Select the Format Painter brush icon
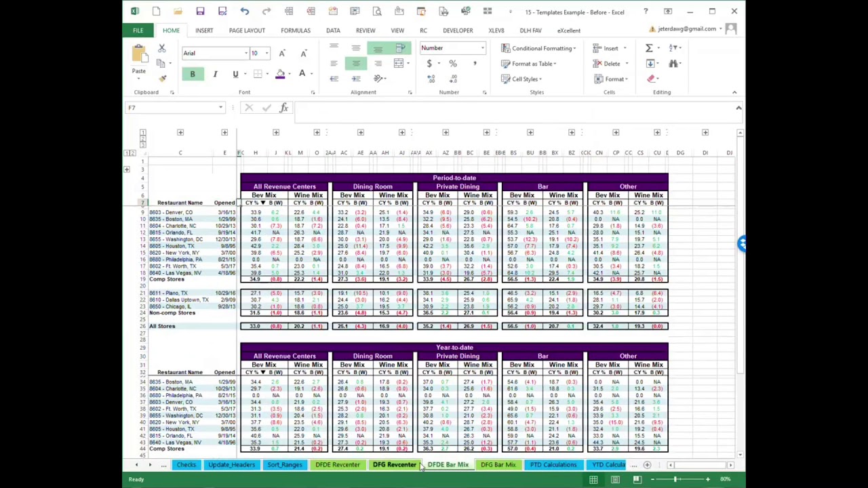Screen dimensions: 868x488 pyautogui.click(x=161, y=79)
